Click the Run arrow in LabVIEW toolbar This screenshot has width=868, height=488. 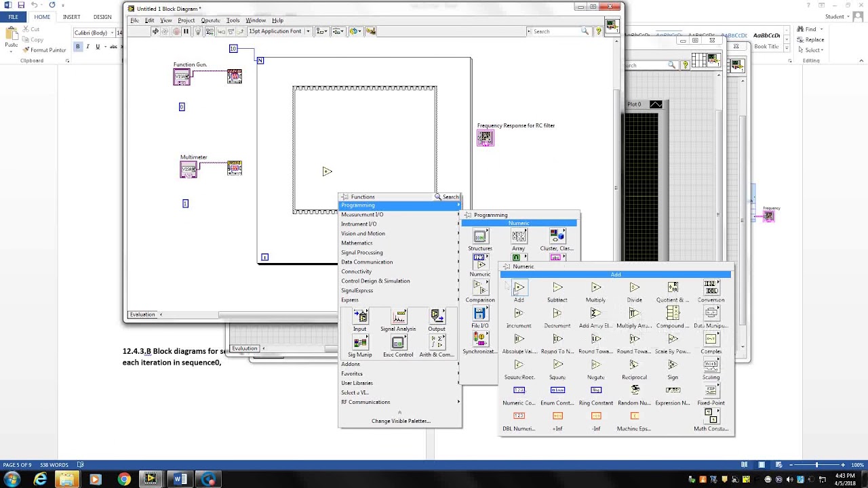(155, 31)
